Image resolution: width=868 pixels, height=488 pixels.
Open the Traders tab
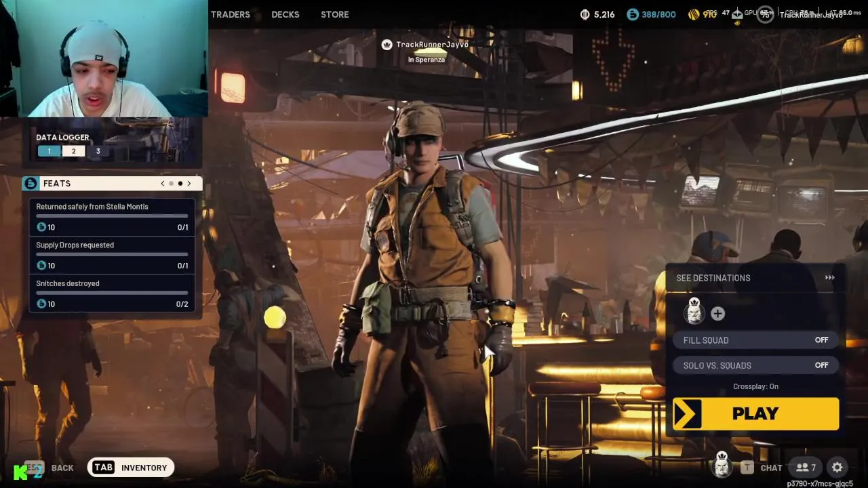coord(230,14)
